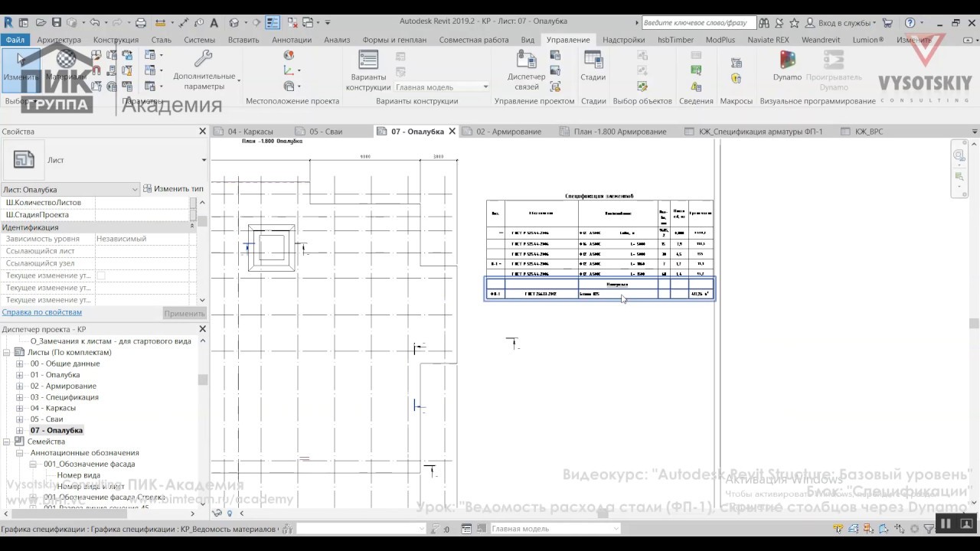Open the Вход в службы sign-in dropdown
The height and width of the screenshot is (551, 980).
(846, 23)
